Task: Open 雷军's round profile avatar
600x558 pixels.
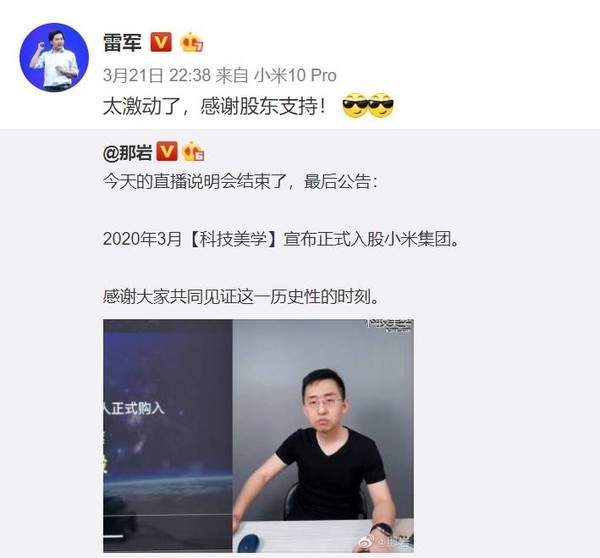Action: tap(54, 57)
